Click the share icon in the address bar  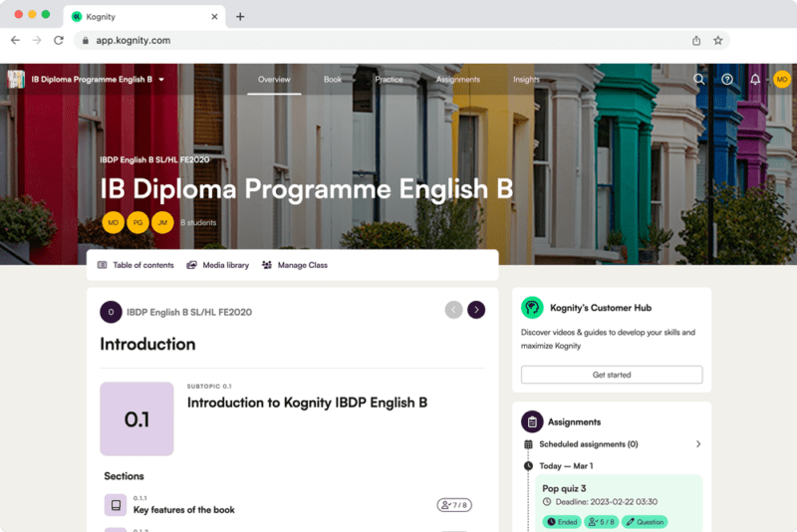(696, 41)
